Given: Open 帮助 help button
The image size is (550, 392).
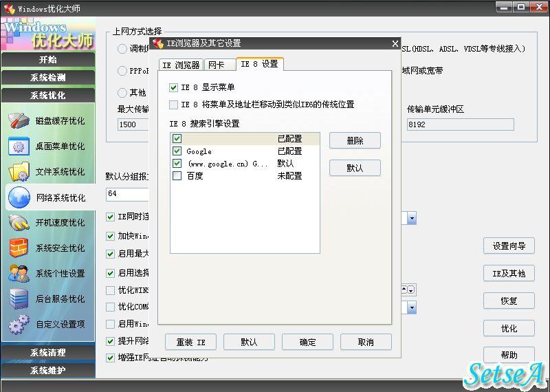Looking at the screenshot, I should [x=509, y=355].
